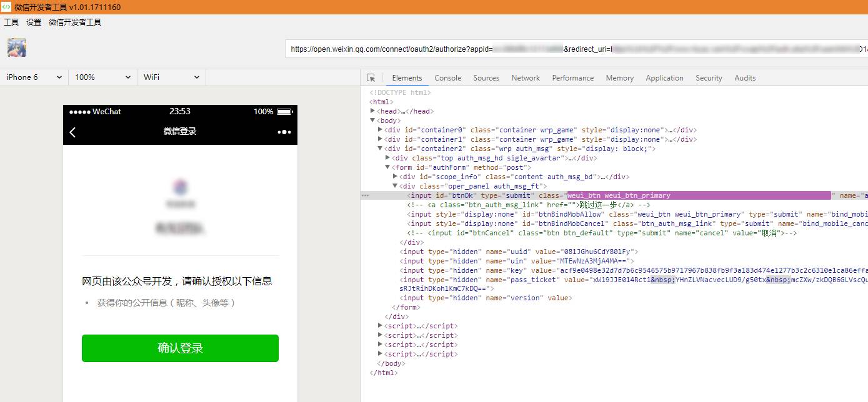The image size is (868, 402).
Task: Activate the inspect element picker icon
Action: 371,78
